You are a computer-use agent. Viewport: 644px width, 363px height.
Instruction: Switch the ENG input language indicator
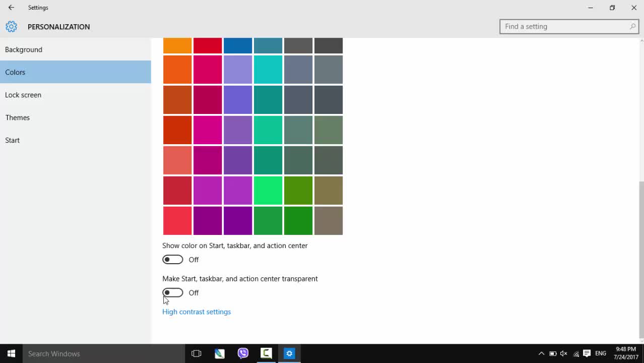point(601,353)
